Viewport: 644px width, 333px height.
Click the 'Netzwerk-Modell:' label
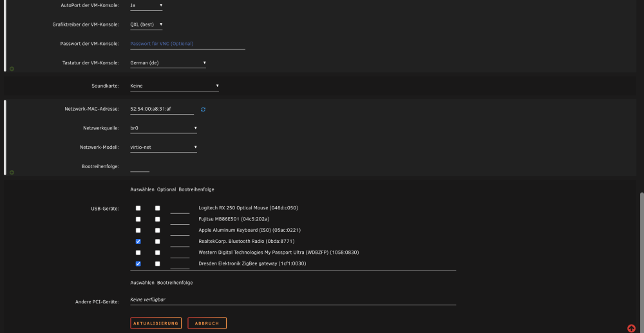[99, 147]
